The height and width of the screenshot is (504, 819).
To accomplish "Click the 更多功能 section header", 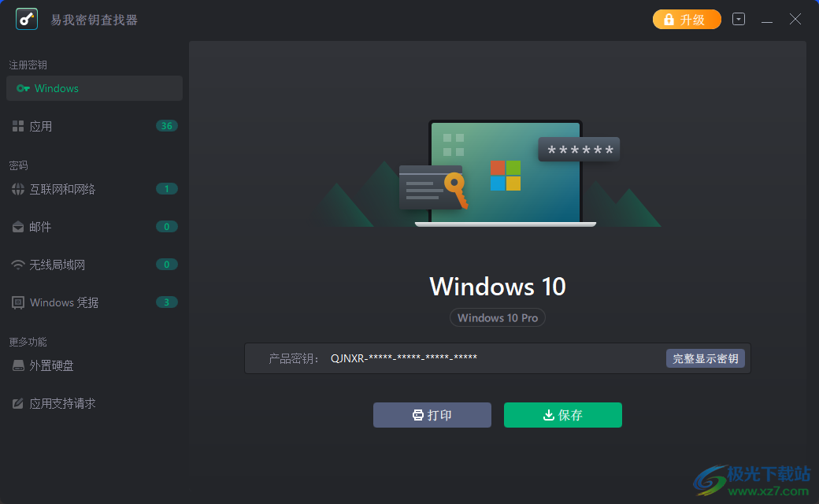I will [28, 342].
